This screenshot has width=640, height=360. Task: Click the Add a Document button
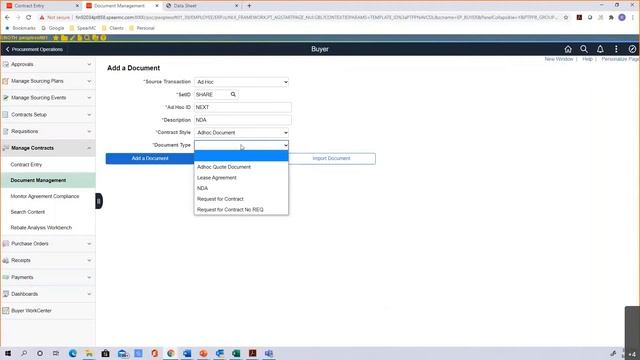click(150, 158)
